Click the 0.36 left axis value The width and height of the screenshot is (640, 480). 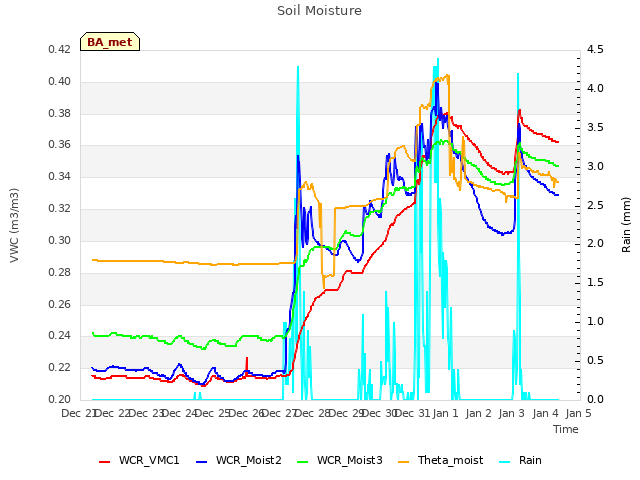coord(60,145)
